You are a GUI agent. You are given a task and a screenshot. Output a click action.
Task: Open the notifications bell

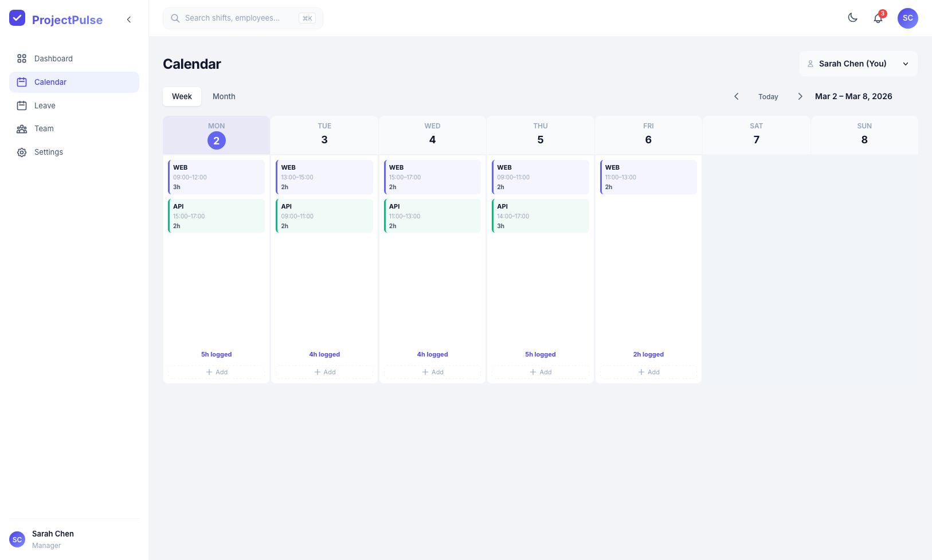(878, 18)
